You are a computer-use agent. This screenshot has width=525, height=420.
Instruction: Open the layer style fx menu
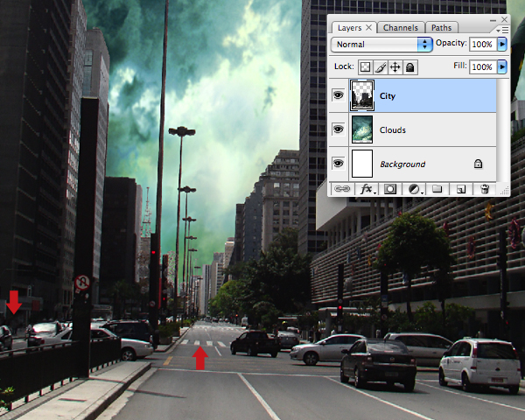coord(367,189)
